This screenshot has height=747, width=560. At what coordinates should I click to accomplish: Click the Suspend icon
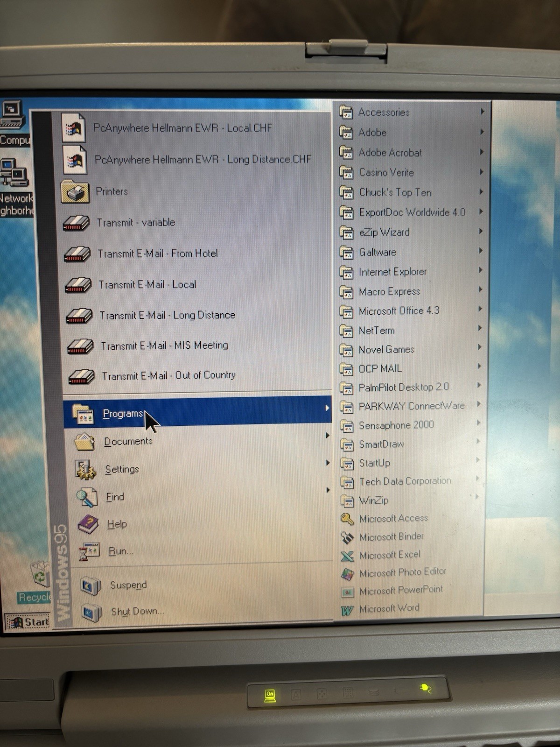[91, 585]
